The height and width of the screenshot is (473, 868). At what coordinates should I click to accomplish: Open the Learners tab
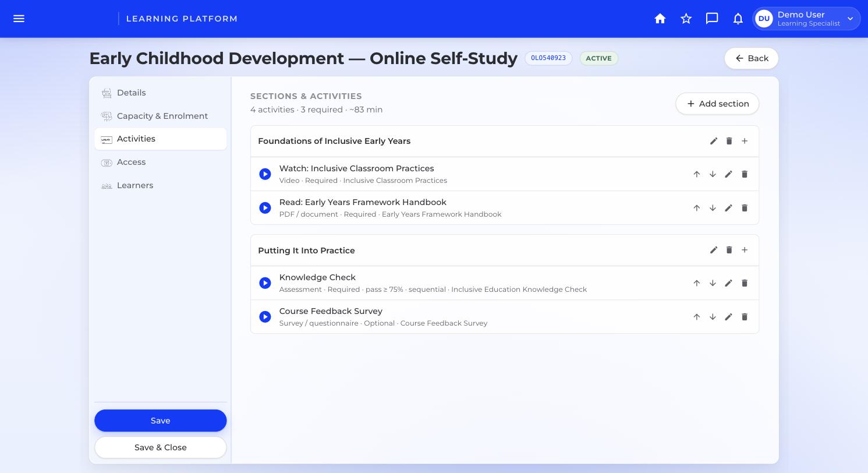161,185
